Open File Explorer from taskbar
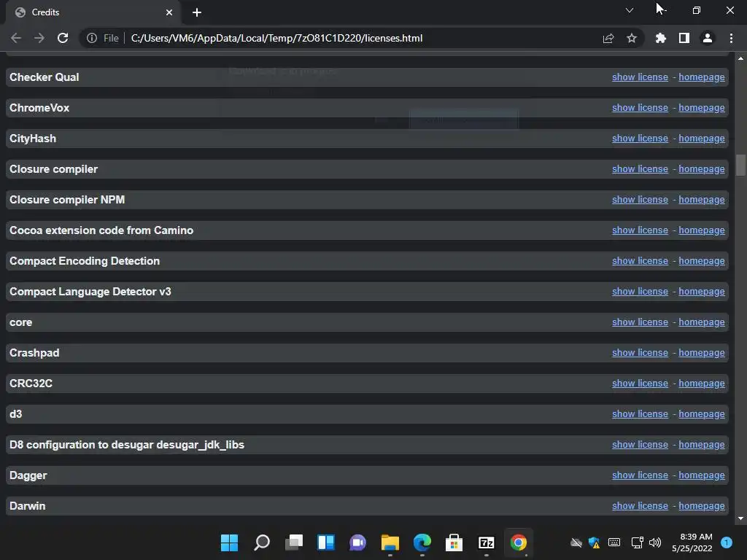 (390, 542)
